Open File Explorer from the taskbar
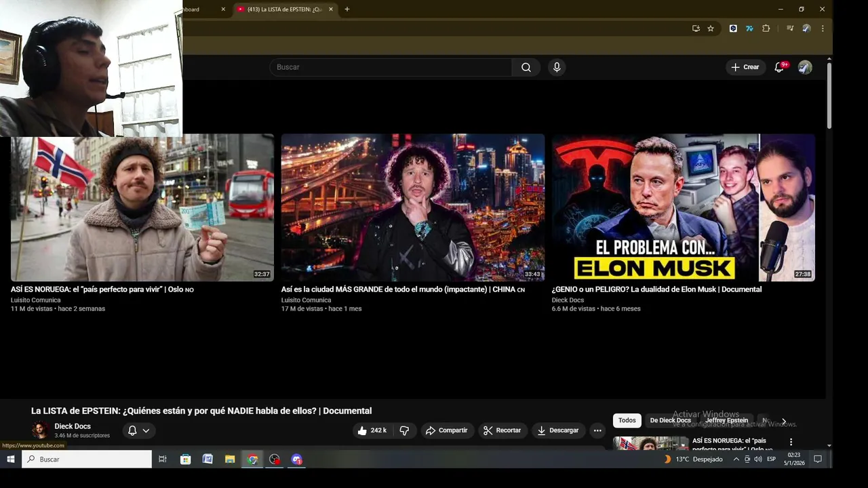868x488 pixels. point(230,459)
